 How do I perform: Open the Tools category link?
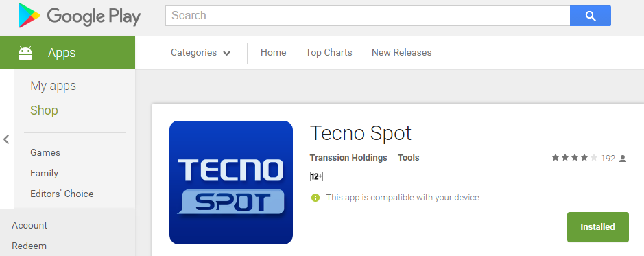click(x=408, y=158)
